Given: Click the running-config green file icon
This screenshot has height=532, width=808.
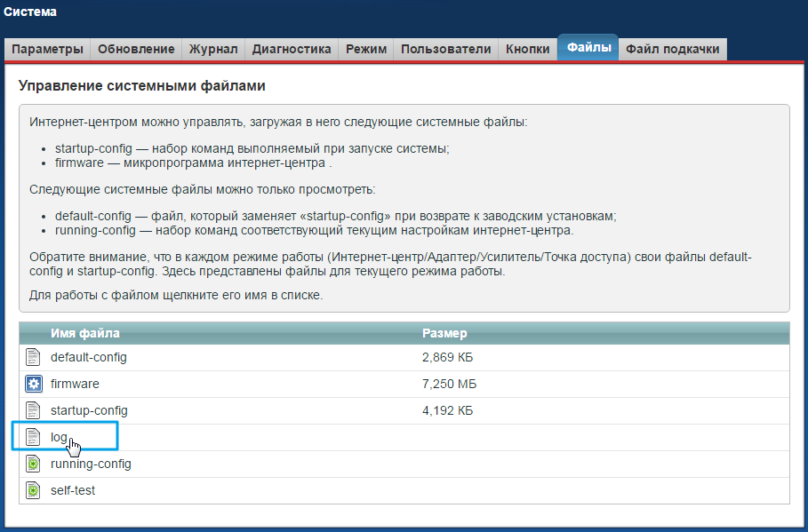Looking at the screenshot, I should point(33,464).
